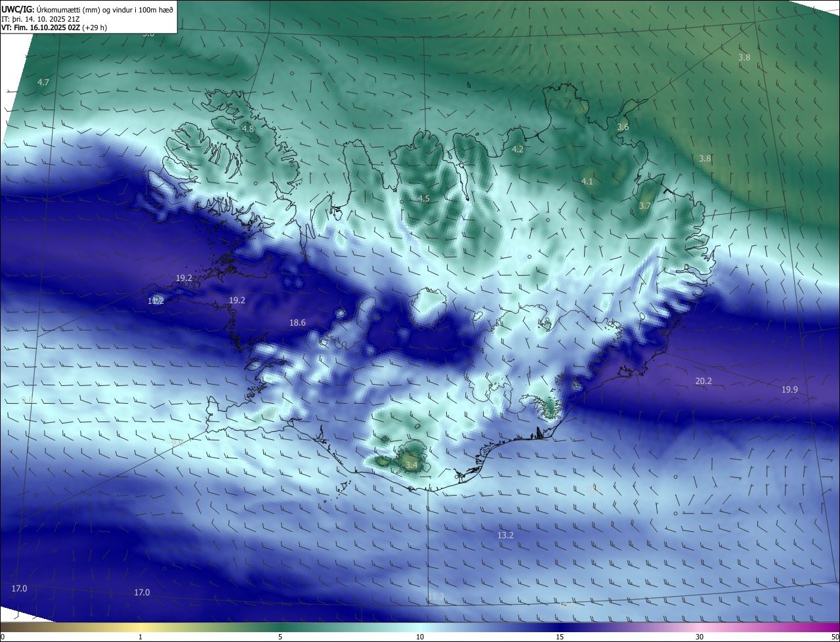Click the 3.6 value label
840x642 pixels.
click(623, 127)
